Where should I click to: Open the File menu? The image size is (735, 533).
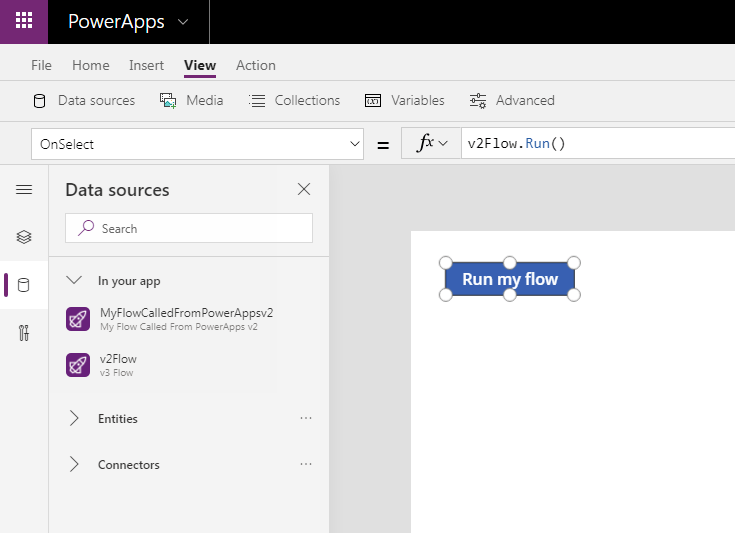tap(41, 65)
